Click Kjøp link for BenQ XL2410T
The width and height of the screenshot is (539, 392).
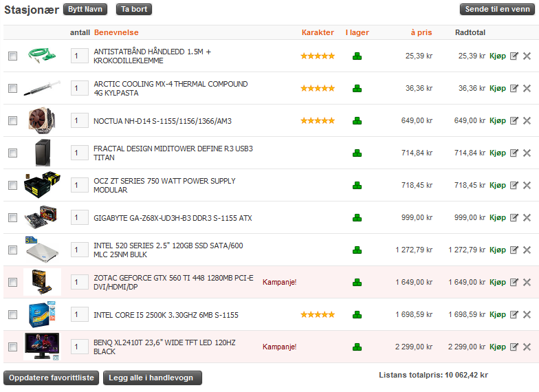pyautogui.click(x=498, y=347)
